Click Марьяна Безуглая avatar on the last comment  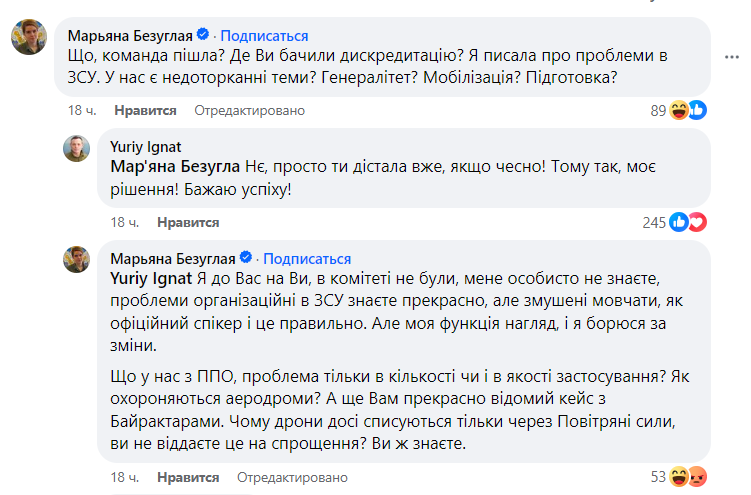point(79,263)
